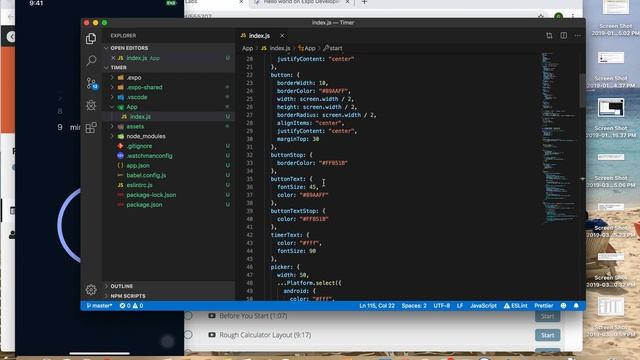Open the Screen Shot 2019-01 5.02 PM desktop file
This screenshot has height=360, width=640.
point(616,18)
